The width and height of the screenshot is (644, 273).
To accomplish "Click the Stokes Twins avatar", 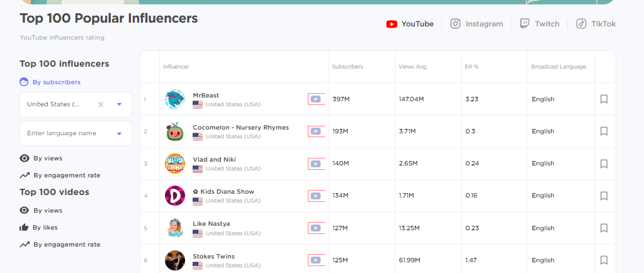I will [x=175, y=260].
